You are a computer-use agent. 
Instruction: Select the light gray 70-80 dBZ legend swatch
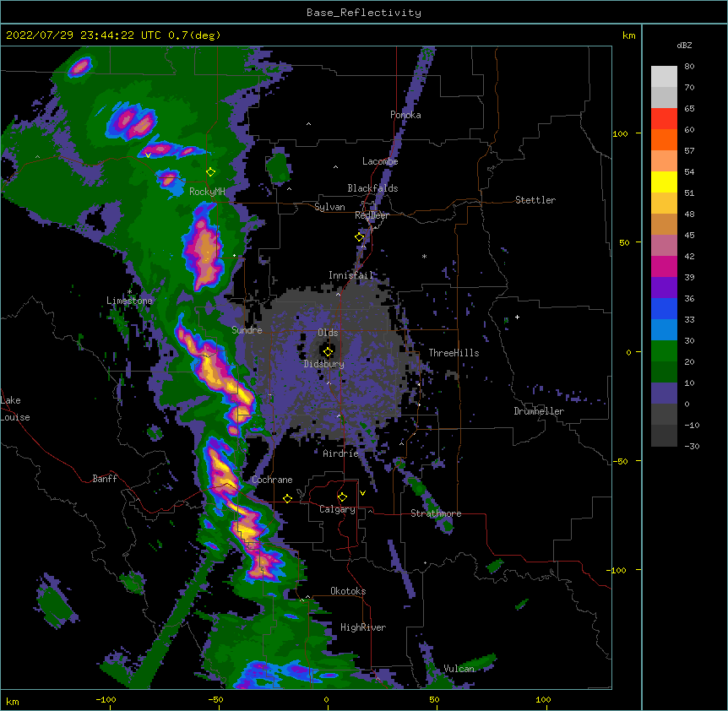click(x=664, y=77)
